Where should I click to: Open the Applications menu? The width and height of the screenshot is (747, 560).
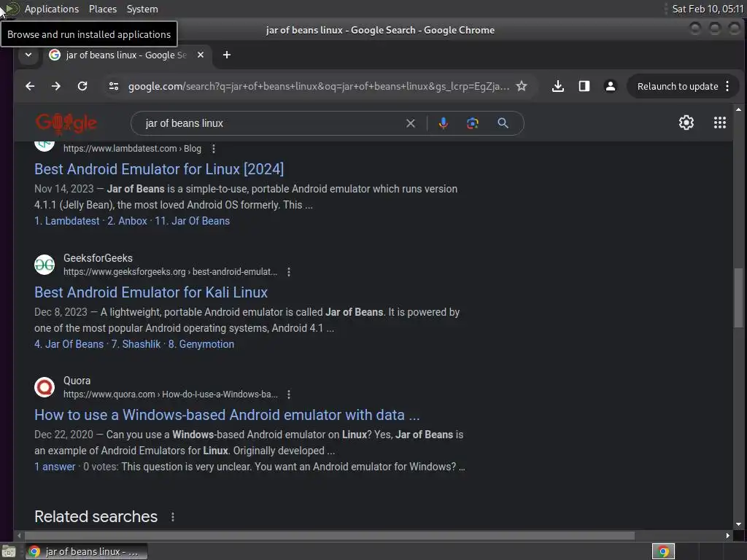tap(52, 9)
